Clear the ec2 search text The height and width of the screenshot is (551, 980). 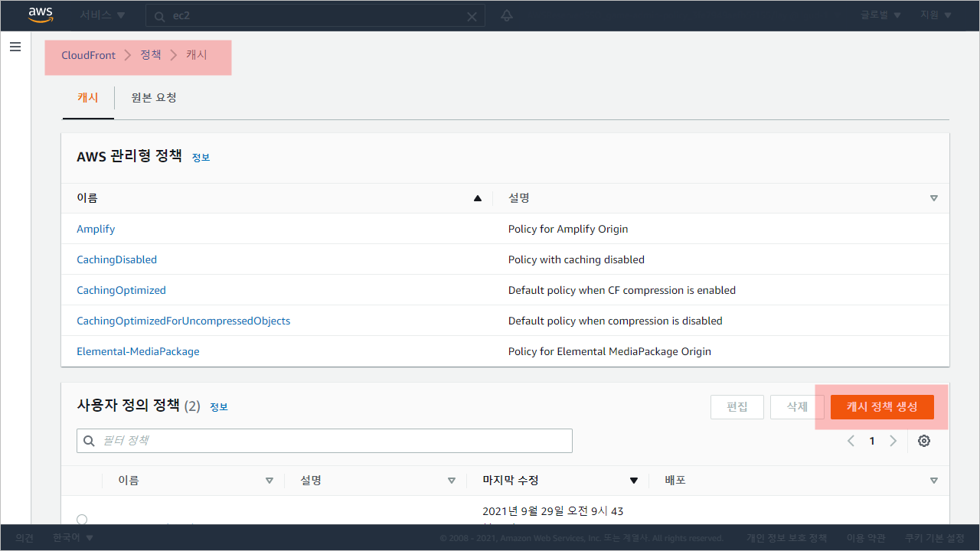[472, 16]
